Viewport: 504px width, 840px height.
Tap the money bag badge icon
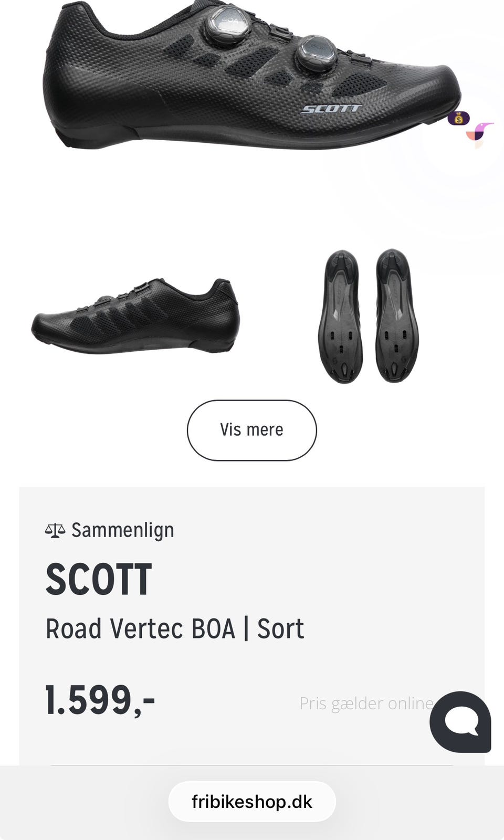[x=458, y=119]
